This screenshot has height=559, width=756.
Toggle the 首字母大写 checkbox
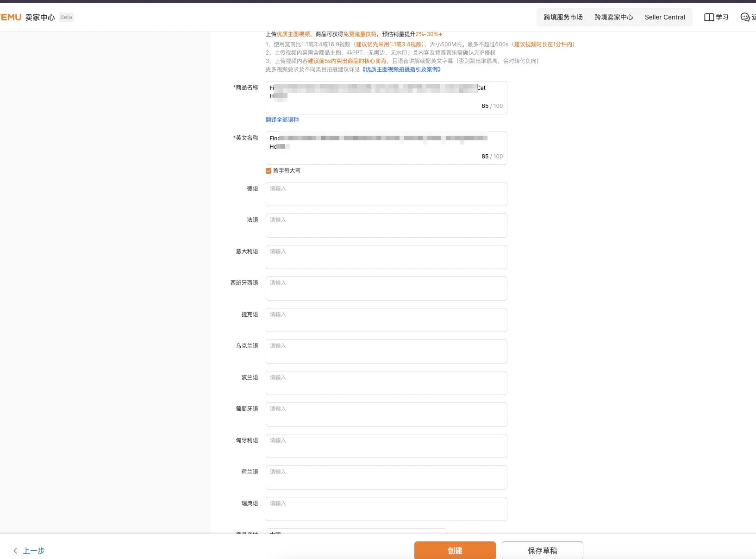269,171
